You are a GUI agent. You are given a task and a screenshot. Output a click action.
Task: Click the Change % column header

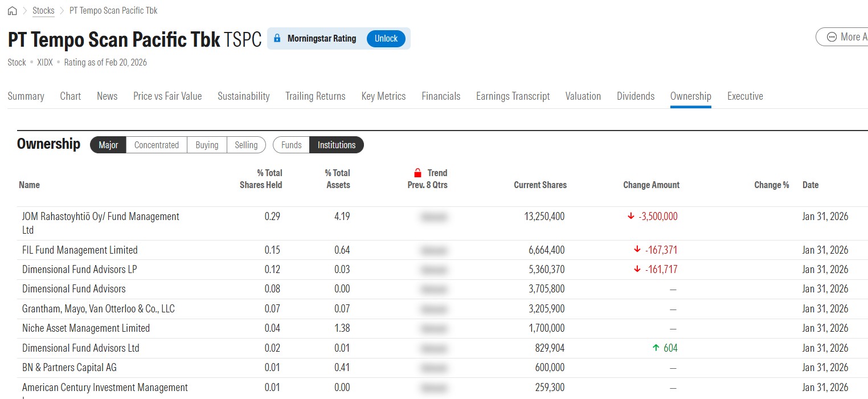click(x=771, y=185)
